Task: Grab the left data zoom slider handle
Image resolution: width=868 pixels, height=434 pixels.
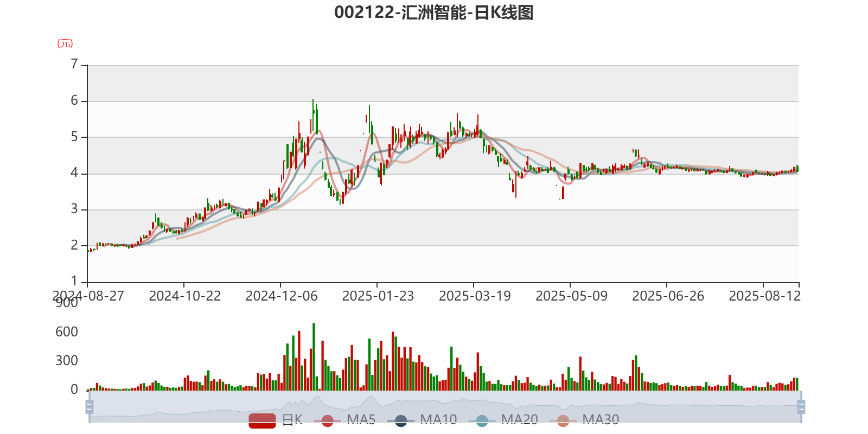Action: pos(90,406)
